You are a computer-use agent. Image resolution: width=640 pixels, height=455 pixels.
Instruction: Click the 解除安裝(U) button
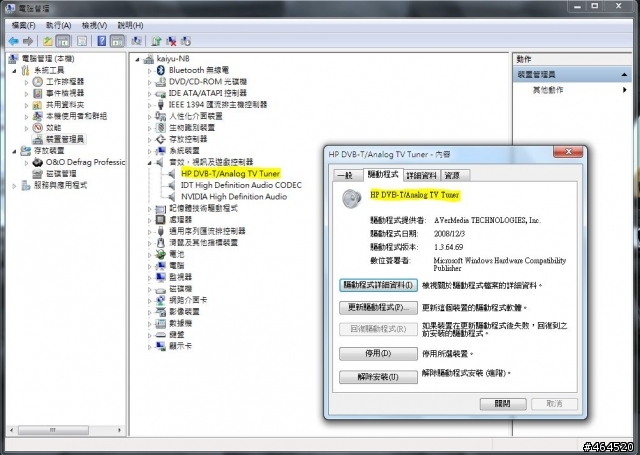tap(378, 377)
